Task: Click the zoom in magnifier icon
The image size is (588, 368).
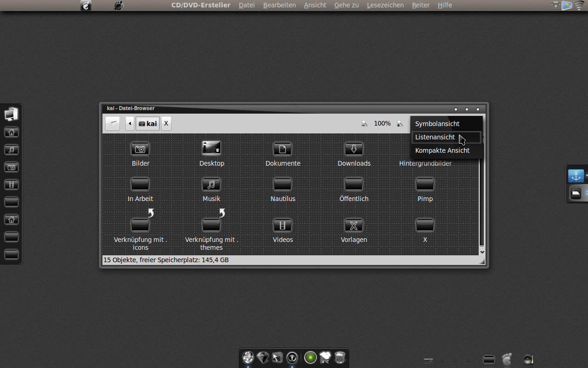Action: (400, 123)
